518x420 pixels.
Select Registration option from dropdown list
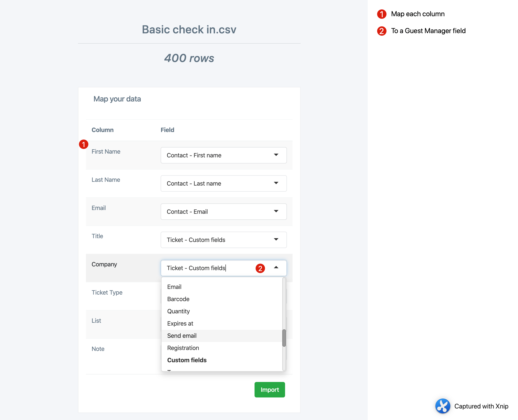click(183, 348)
